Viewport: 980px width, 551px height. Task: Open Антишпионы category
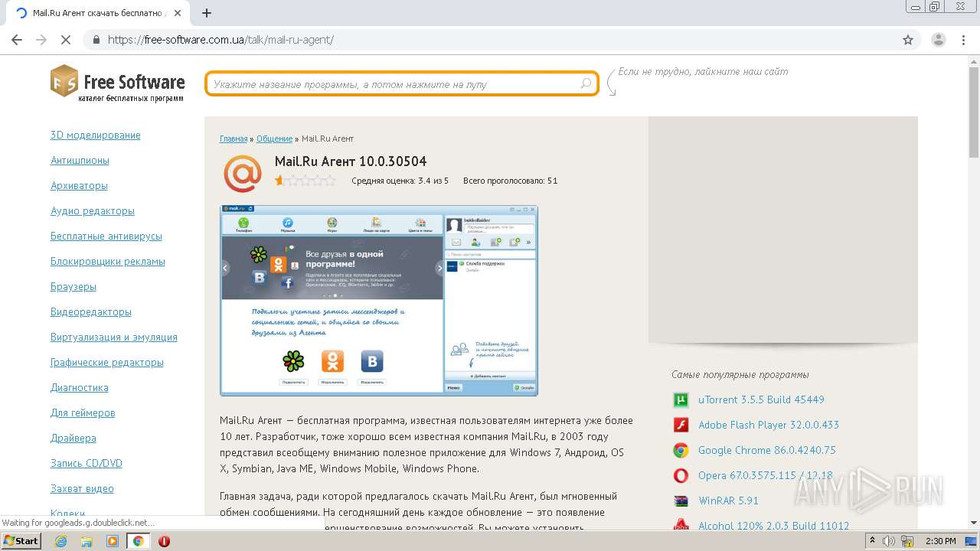[x=80, y=160]
